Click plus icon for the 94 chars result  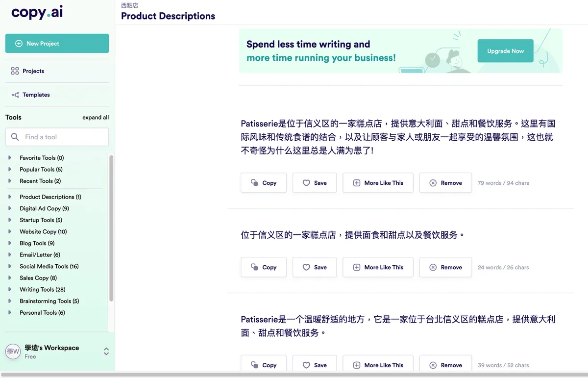pyautogui.click(x=357, y=183)
